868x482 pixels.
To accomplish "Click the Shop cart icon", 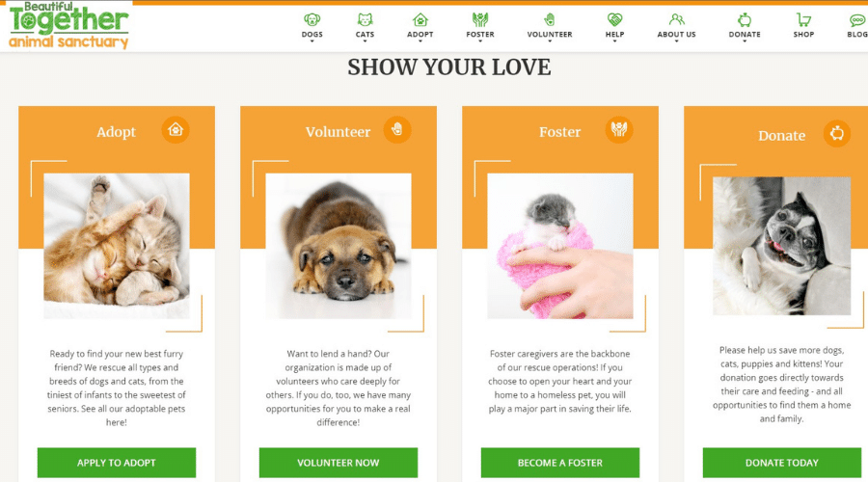I will pyautogui.click(x=803, y=20).
